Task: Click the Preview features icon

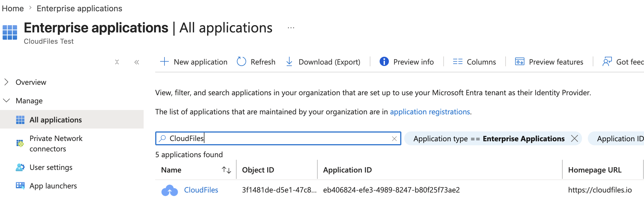Action: 520,62
